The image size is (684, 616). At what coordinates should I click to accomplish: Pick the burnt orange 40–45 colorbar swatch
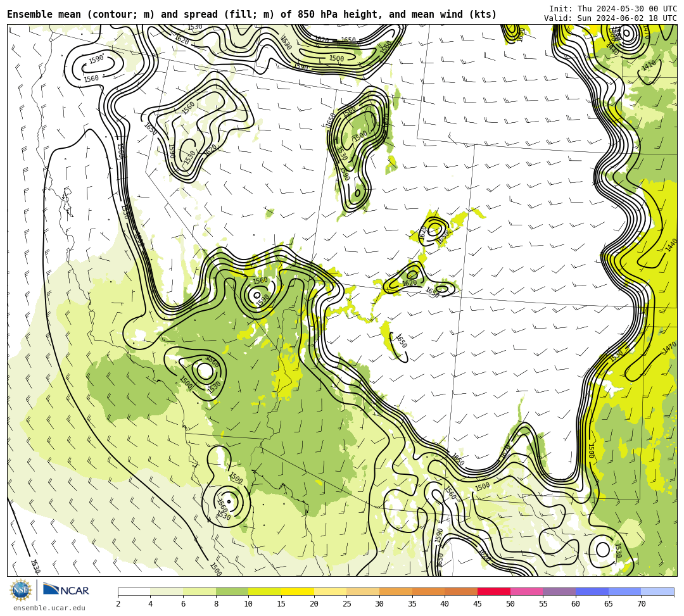461,591
